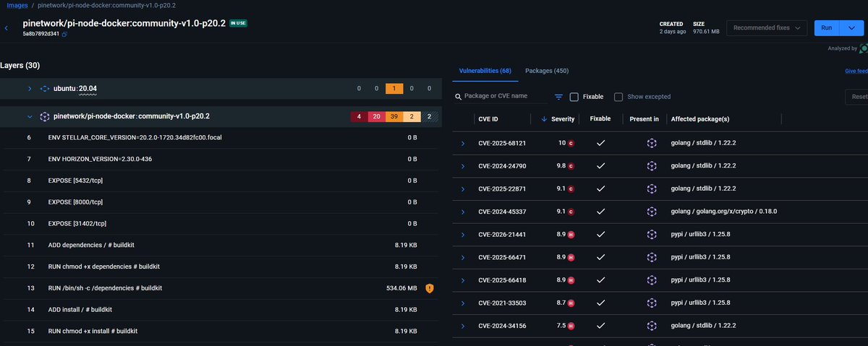Click Present in icon for CVE-2025-22871
Viewport: 868px width, 346px height.
[x=651, y=189]
